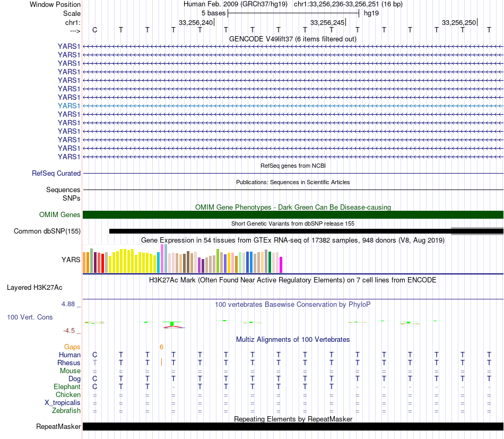
Task: Click the OMIM Genes label
Action: pos(59,214)
